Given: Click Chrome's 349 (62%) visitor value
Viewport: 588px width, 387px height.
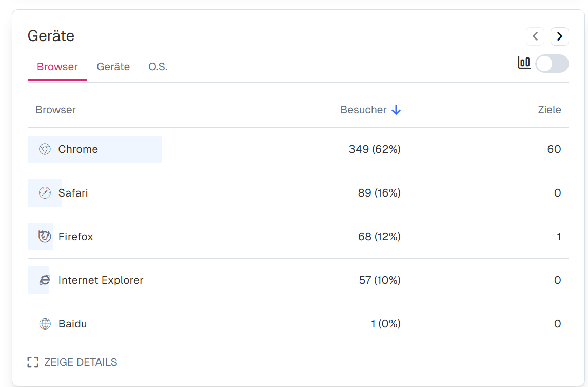Looking at the screenshot, I should [x=375, y=149].
